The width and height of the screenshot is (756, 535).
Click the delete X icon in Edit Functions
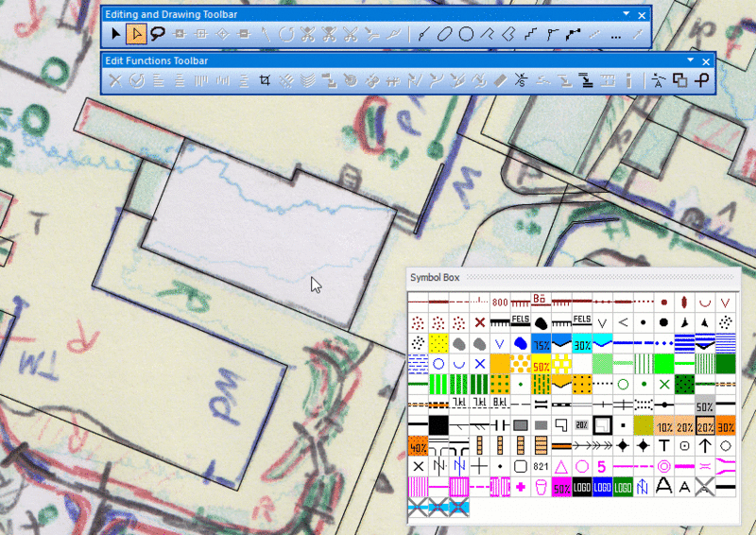tap(115, 80)
